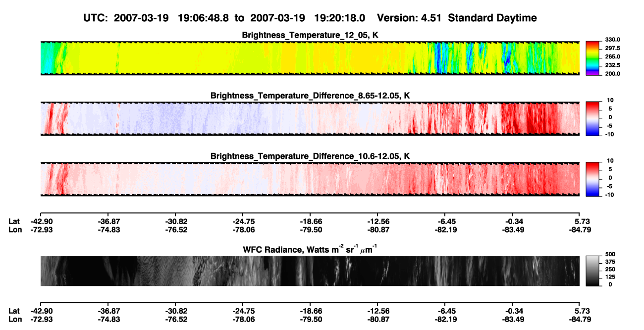
Task: Select the 'Brightness_Temperature_12_05, K' panel title
Action: tap(311, 35)
